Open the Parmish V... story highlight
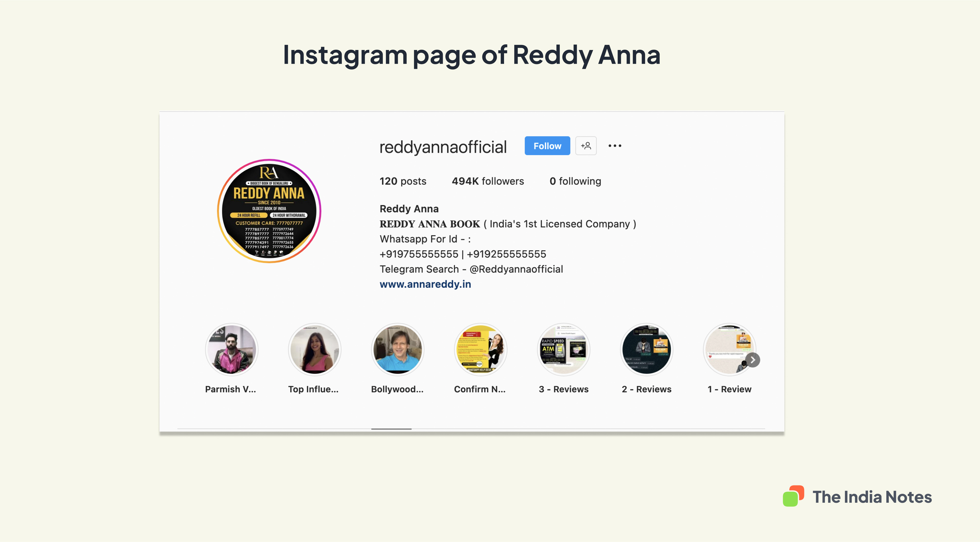The height and width of the screenshot is (542, 980). 231,350
